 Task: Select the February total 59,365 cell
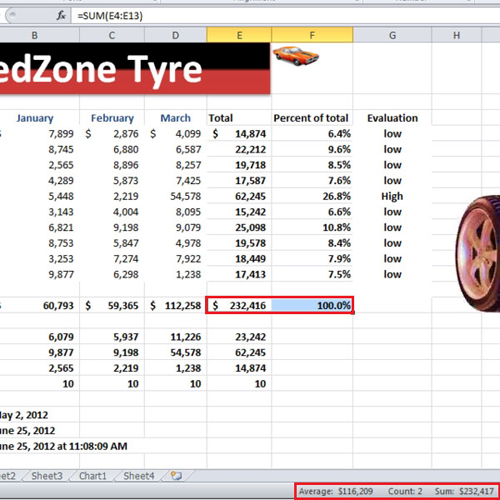tap(112, 305)
